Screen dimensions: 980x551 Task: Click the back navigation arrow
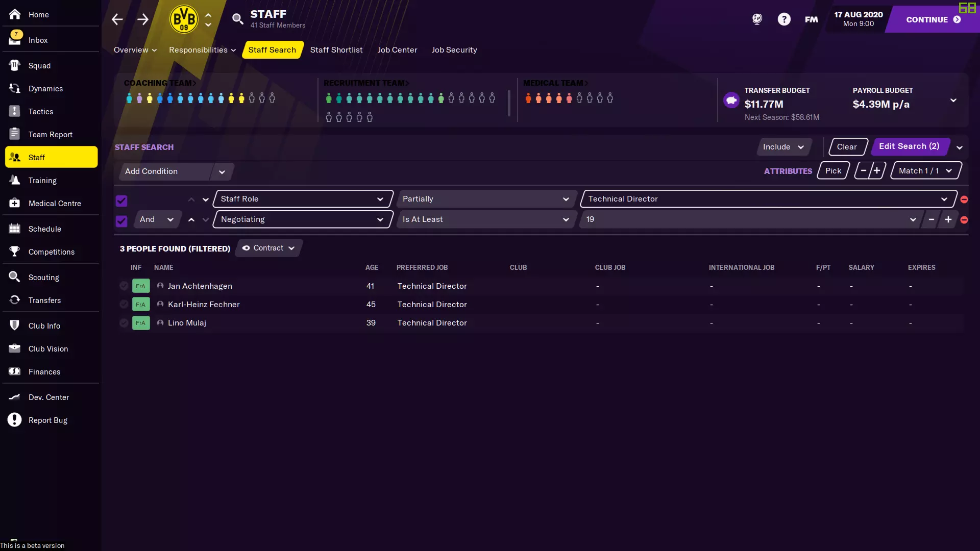pyautogui.click(x=117, y=19)
